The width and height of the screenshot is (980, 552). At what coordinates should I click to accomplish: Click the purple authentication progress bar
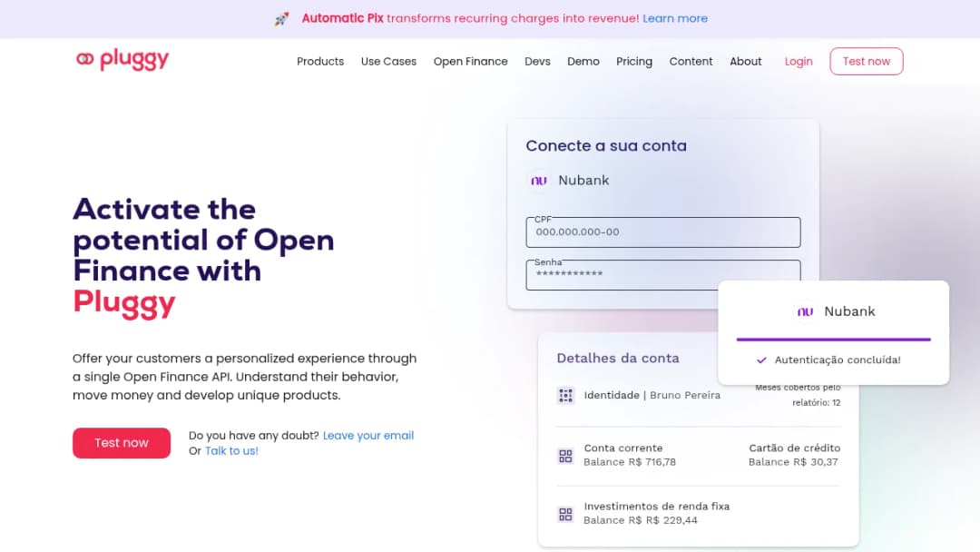(833, 340)
